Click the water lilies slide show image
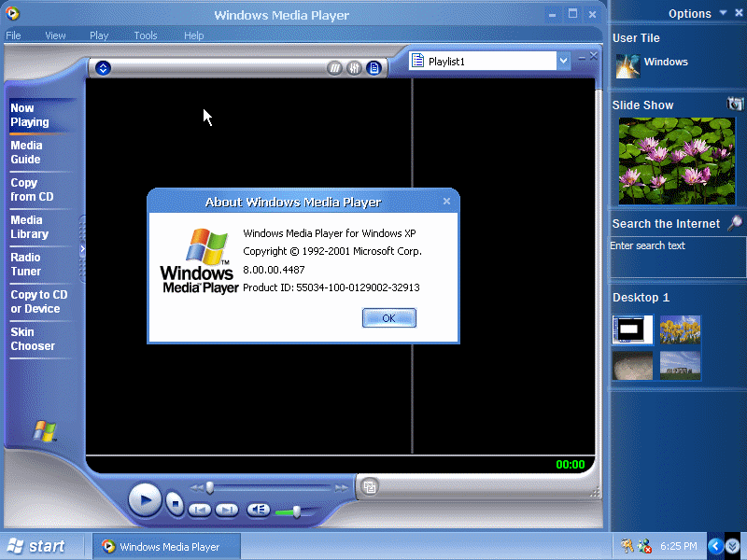This screenshot has height=560, width=747. pos(676,161)
